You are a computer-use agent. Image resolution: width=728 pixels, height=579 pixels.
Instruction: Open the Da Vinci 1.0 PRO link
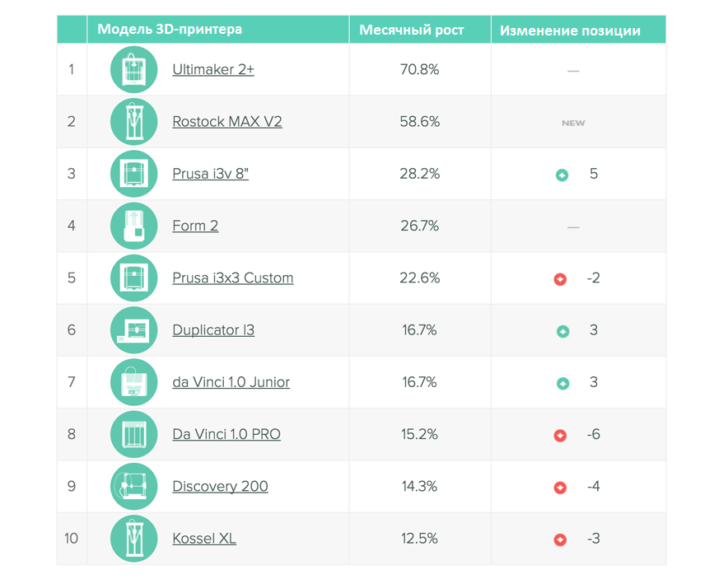click(226, 434)
